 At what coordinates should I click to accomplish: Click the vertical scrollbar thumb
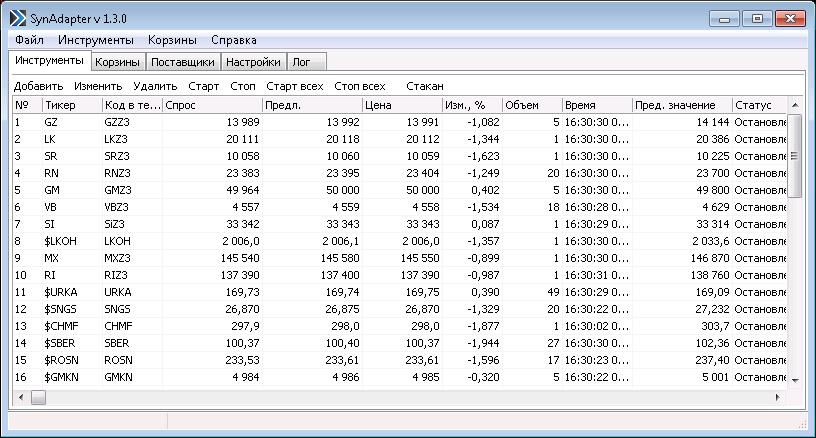(795, 156)
